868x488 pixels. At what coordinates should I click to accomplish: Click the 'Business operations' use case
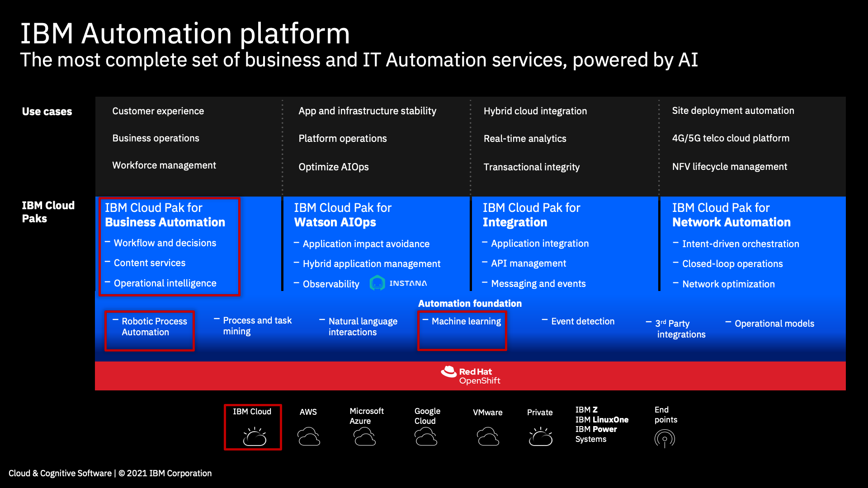pyautogui.click(x=156, y=138)
